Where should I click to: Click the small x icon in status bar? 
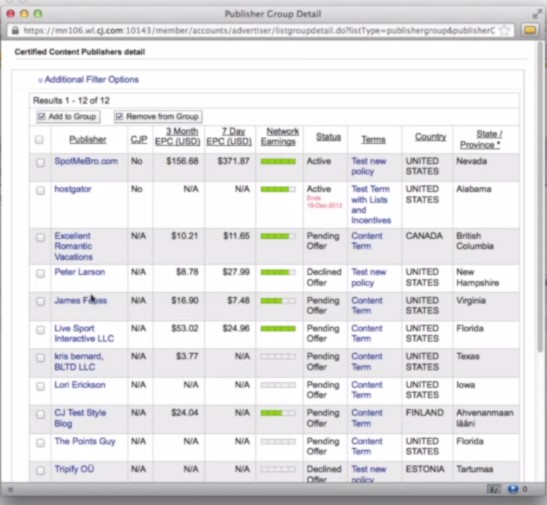point(10,490)
